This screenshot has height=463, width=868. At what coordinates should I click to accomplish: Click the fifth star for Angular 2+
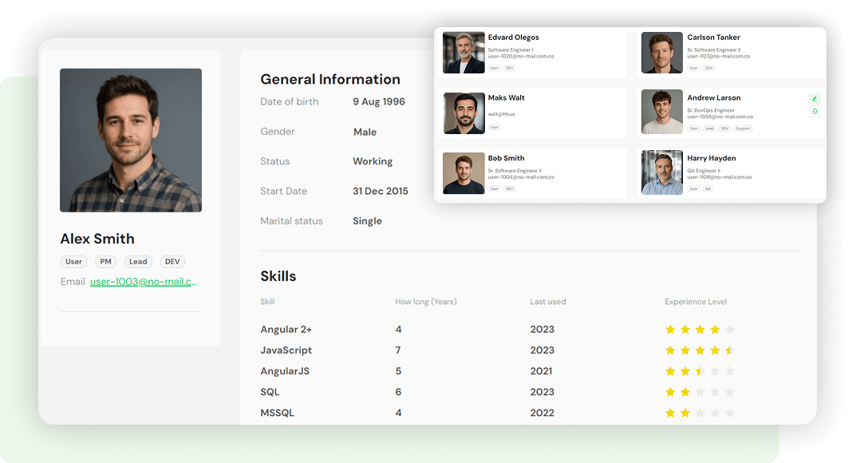pos(731,328)
